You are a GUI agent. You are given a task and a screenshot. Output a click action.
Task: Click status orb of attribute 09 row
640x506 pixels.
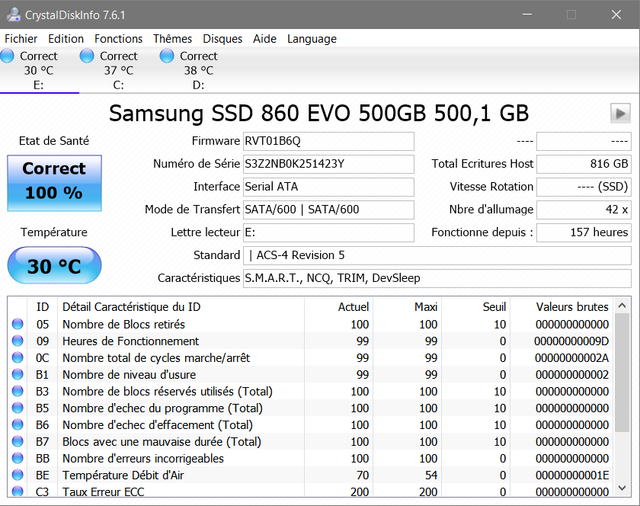tap(18, 341)
